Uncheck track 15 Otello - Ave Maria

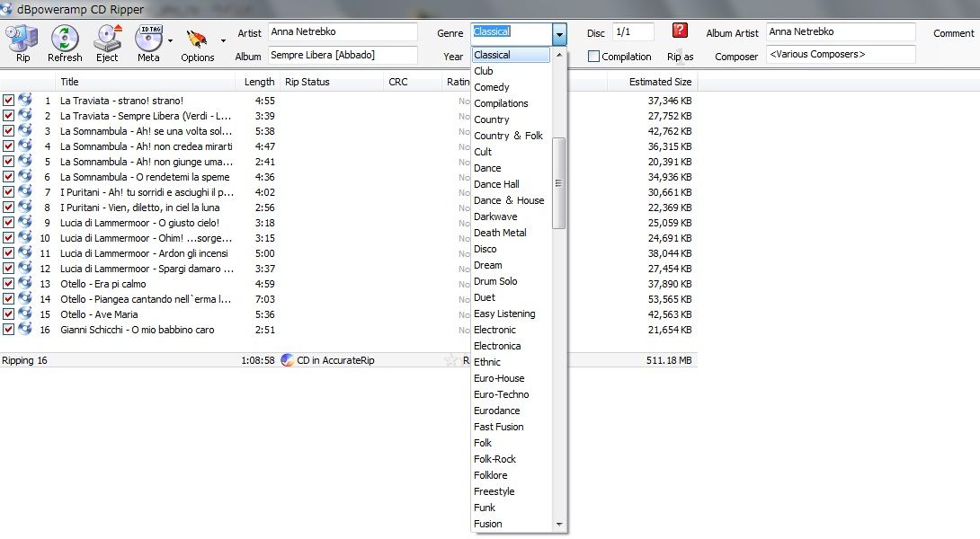[x=8, y=314]
